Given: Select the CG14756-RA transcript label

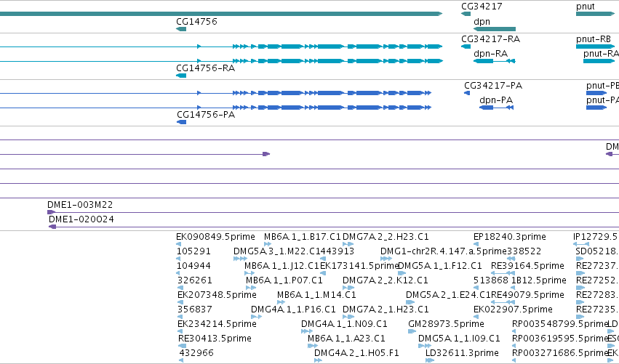Looking at the screenshot, I should [206, 68].
